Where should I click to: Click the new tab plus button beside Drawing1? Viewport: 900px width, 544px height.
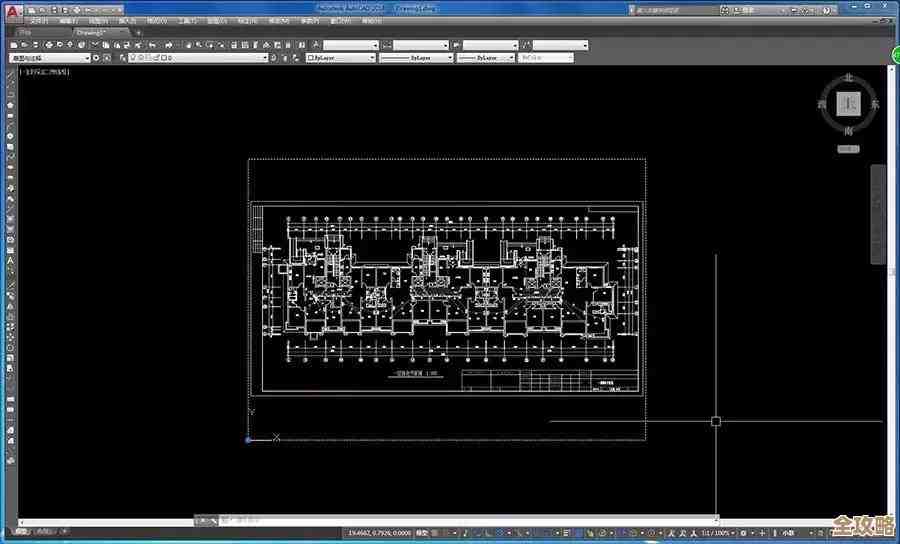point(139,32)
